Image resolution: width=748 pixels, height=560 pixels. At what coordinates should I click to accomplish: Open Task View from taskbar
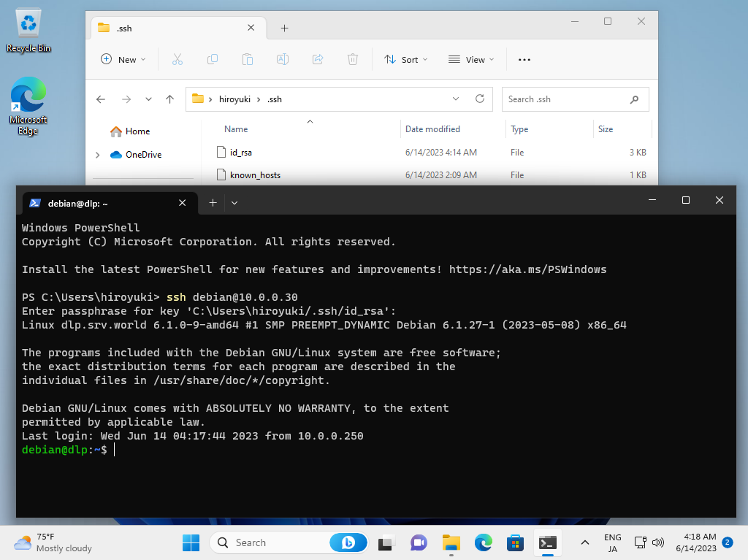[386, 542]
